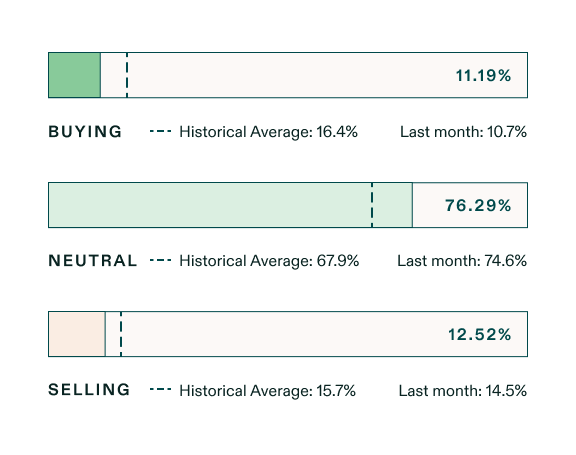The width and height of the screenshot is (576, 455).
Task: Click the Last month: 10.7% text
Action: (x=463, y=132)
